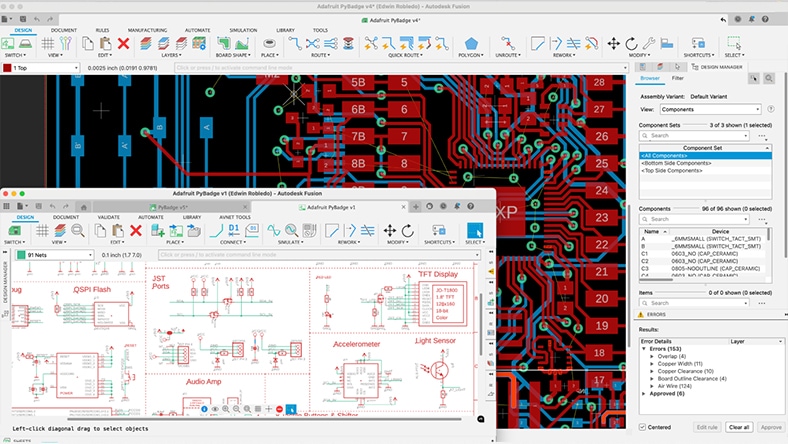
Task: Select the manual Route tool icon
Action: (294, 44)
